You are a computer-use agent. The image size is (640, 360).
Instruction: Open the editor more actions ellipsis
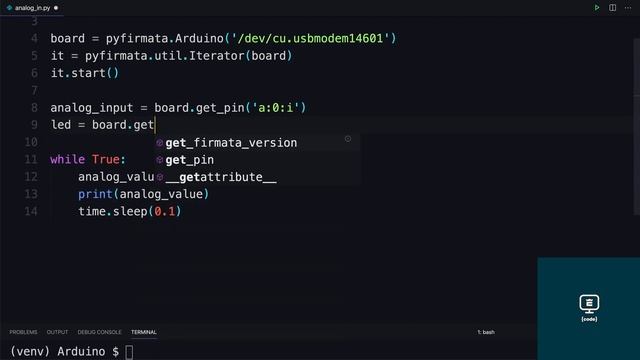(x=628, y=7)
